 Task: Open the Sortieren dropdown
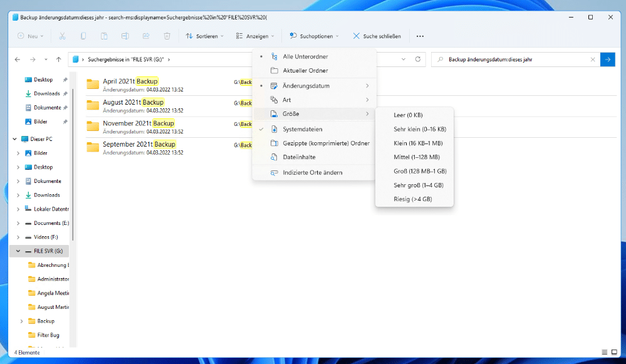pos(204,36)
